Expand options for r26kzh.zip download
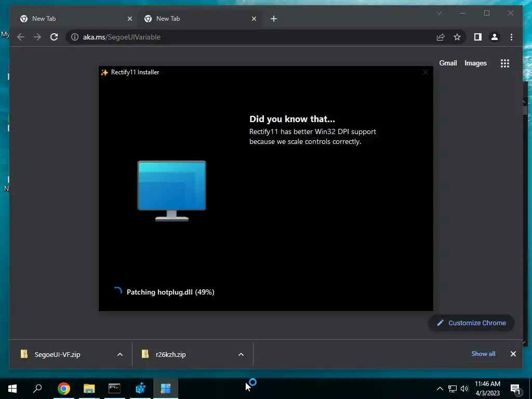This screenshot has height=399, width=532. tap(241, 354)
